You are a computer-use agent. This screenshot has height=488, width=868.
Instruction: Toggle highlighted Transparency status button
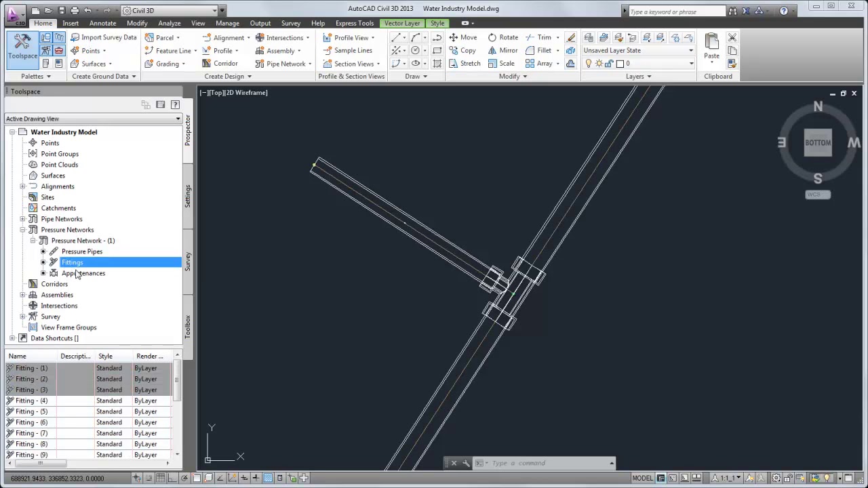click(x=268, y=478)
